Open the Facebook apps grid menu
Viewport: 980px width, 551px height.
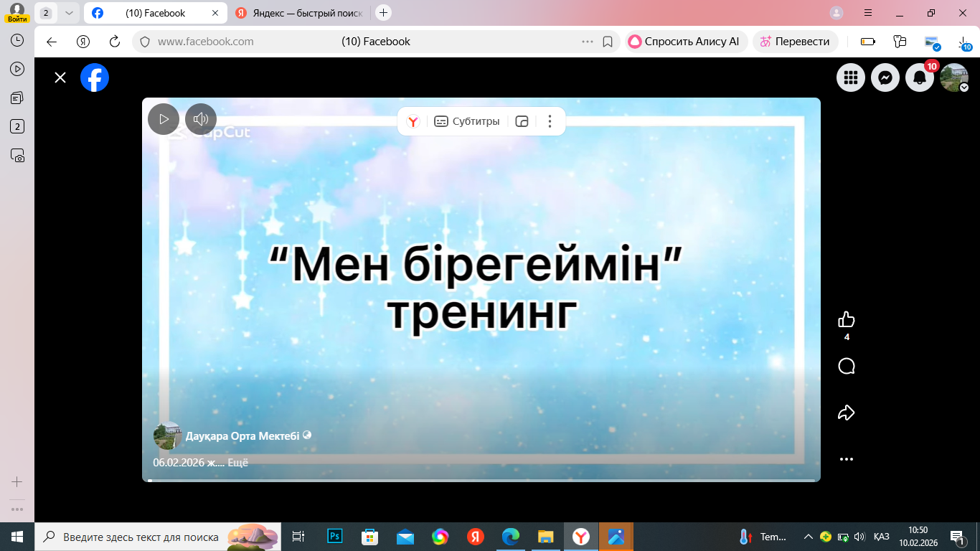[851, 77]
